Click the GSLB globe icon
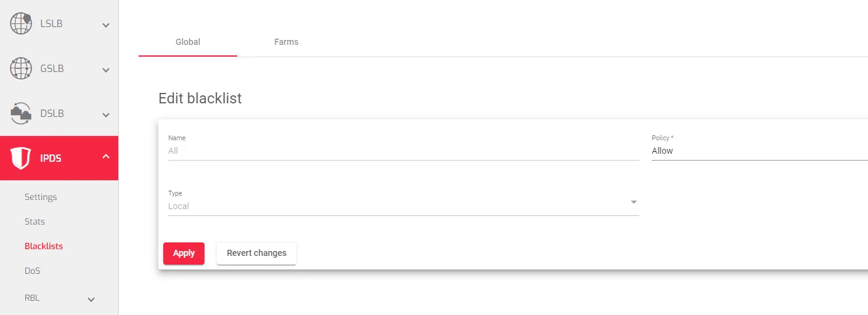This screenshot has width=868, height=315. [20, 69]
